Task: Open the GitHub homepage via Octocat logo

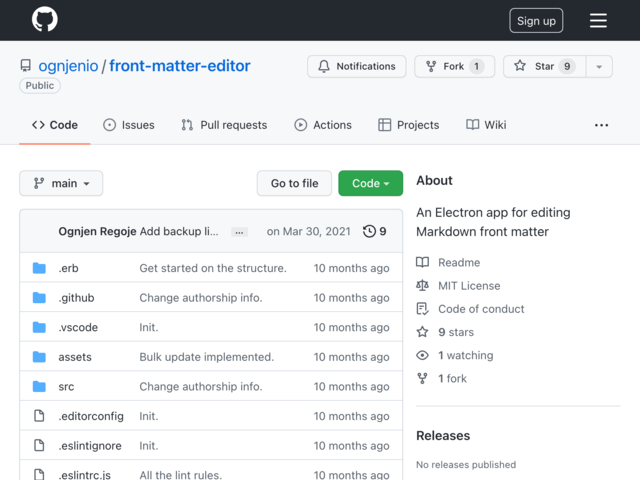Action: (x=44, y=19)
